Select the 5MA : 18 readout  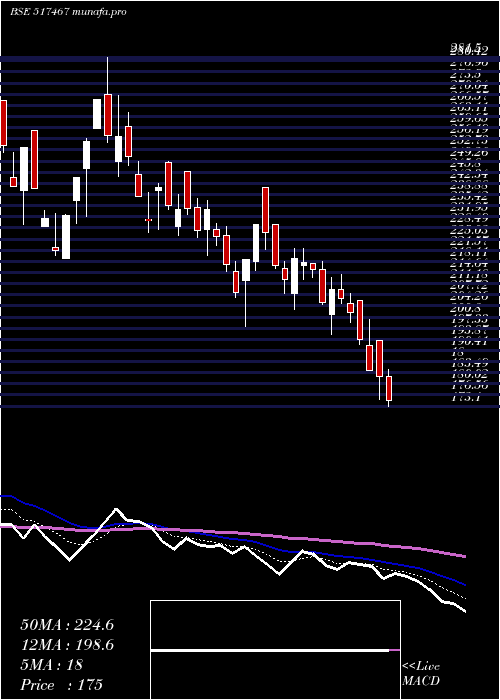pyautogui.click(x=52, y=665)
